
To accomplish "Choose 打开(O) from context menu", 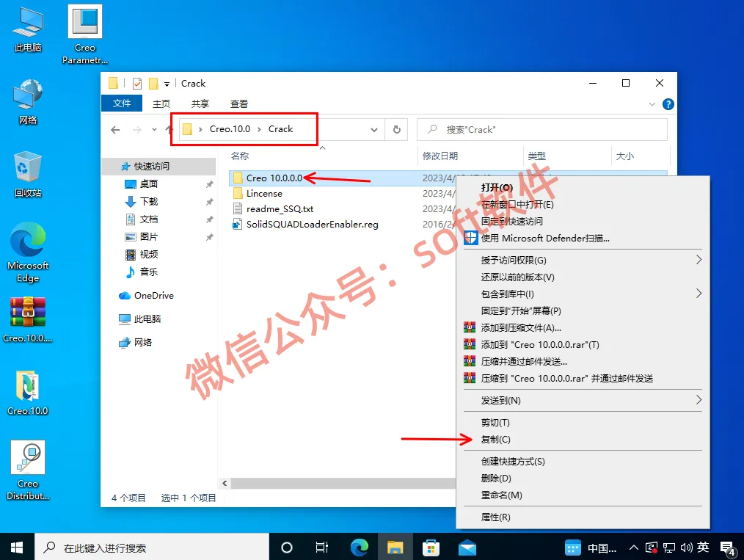I will [x=497, y=187].
